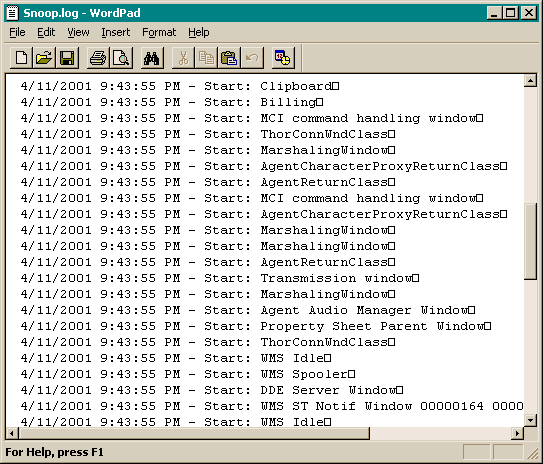Launch Find using the binoculars icon
The width and height of the screenshot is (543, 464).
coord(152,58)
